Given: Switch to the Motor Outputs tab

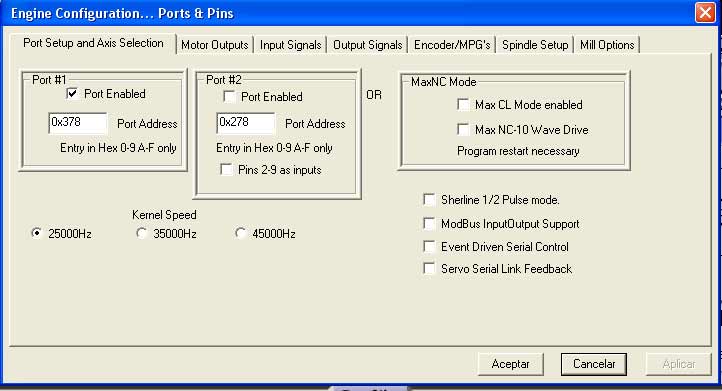Looking at the screenshot, I should click(215, 45).
